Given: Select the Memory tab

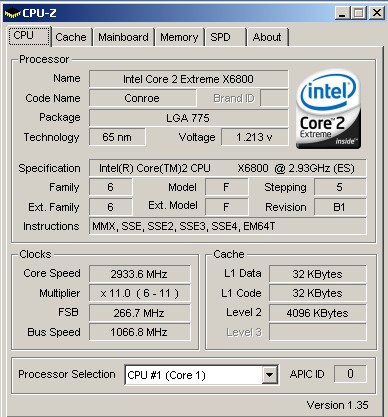Looking at the screenshot, I should click(x=179, y=37).
